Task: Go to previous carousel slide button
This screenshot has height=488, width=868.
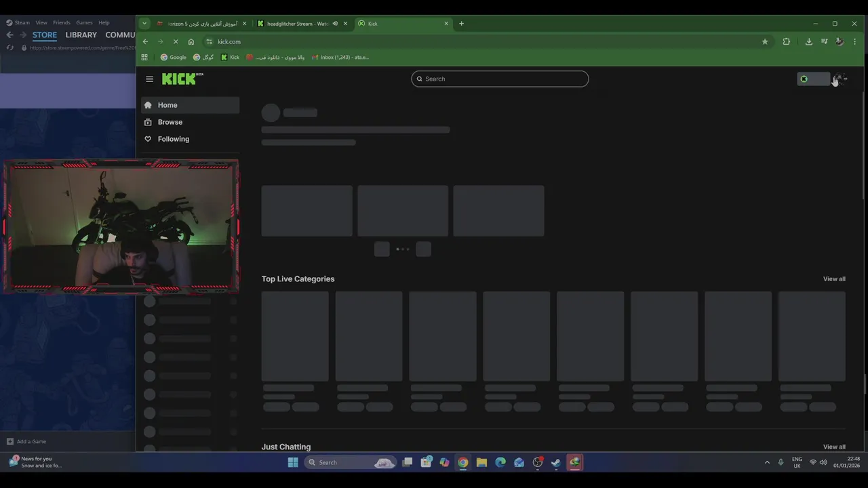Action: pos(382,249)
